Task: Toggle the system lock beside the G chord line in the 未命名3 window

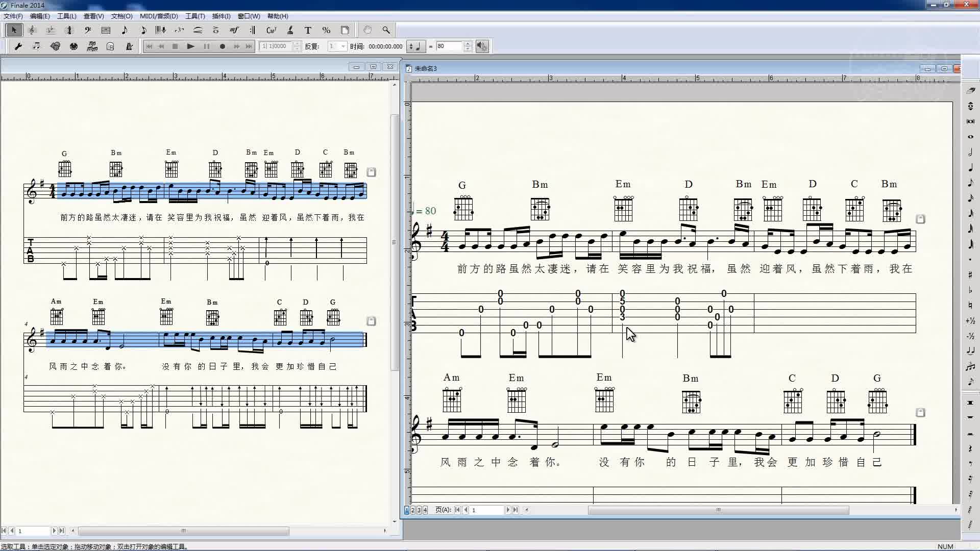Action: click(920, 219)
